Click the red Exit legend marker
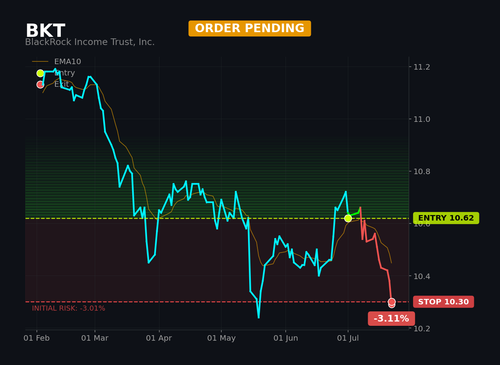 pyautogui.click(x=40, y=85)
